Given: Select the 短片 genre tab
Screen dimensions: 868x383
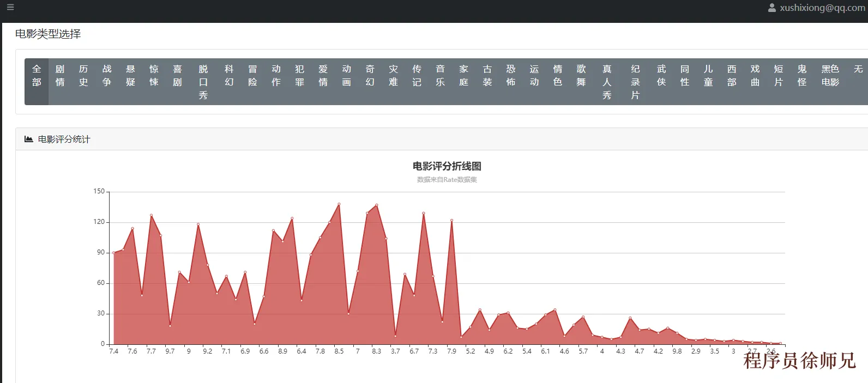Looking at the screenshot, I should 778,82.
